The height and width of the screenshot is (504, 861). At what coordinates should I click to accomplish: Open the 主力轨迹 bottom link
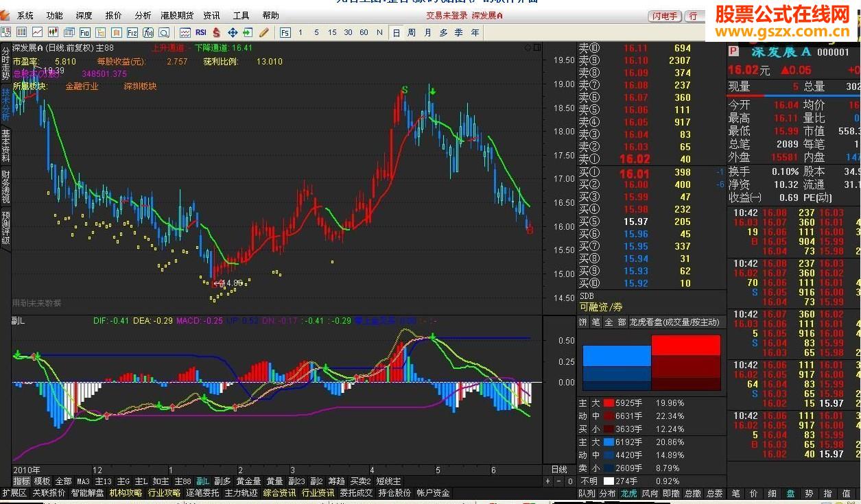241,493
